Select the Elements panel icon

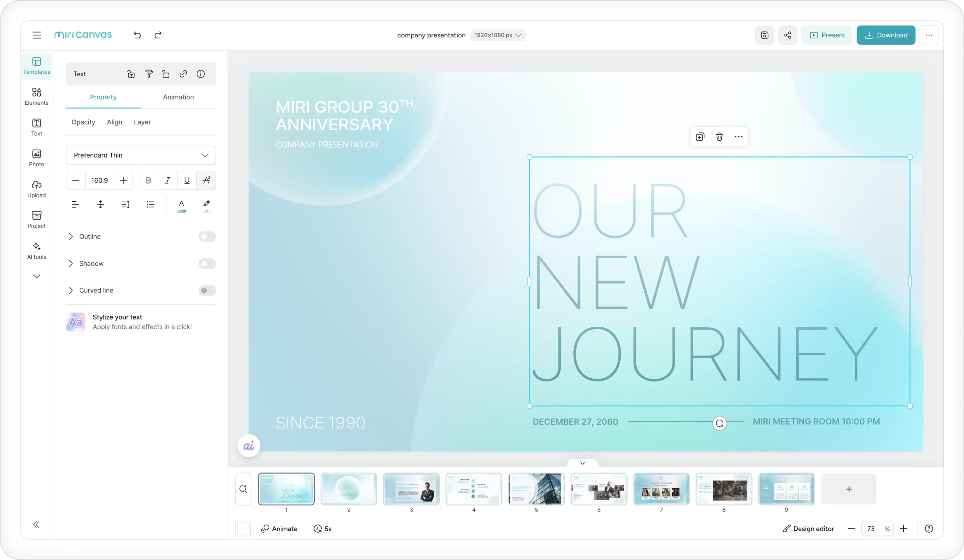36,96
